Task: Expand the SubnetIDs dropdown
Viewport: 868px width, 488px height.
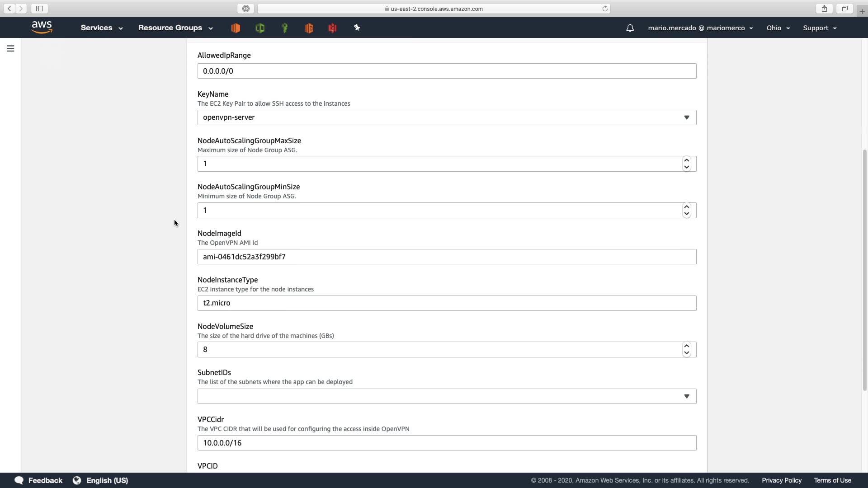Action: coord(447,396)
